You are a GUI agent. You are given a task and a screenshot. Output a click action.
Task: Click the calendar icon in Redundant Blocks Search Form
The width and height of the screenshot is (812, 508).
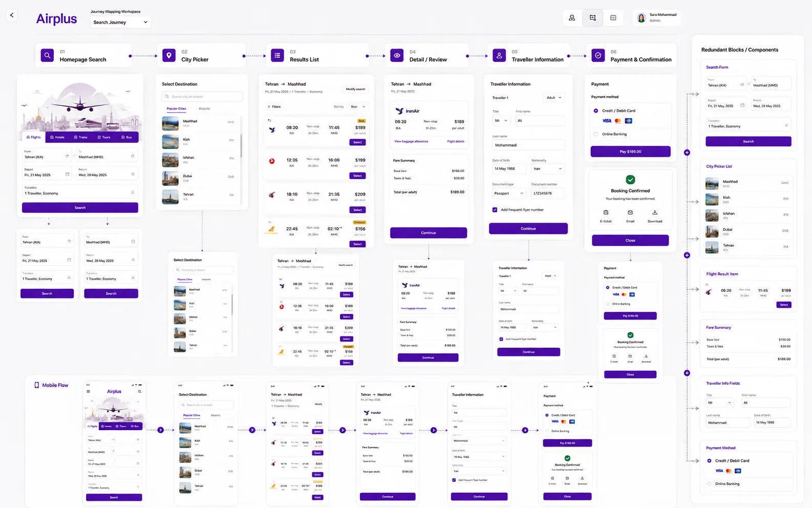[x=742, y=106]
